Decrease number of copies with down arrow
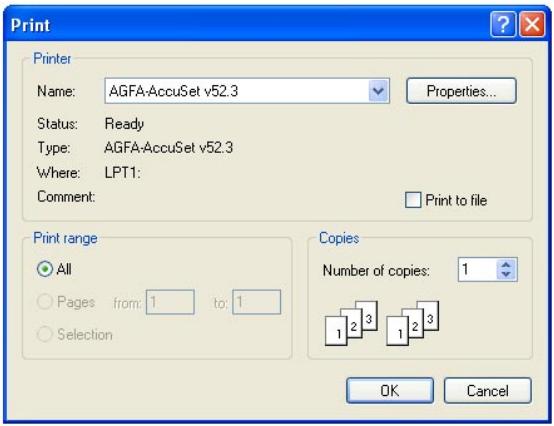 click(506, 274)
